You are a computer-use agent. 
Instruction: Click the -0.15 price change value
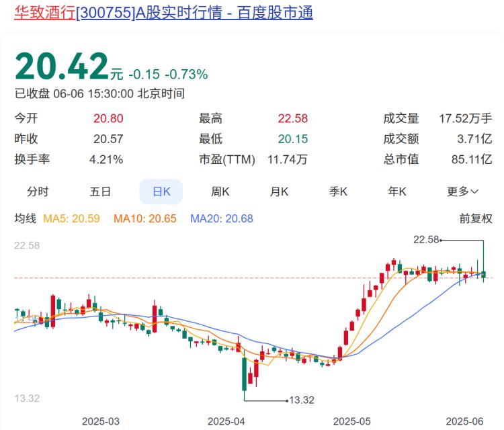[144, 74]
